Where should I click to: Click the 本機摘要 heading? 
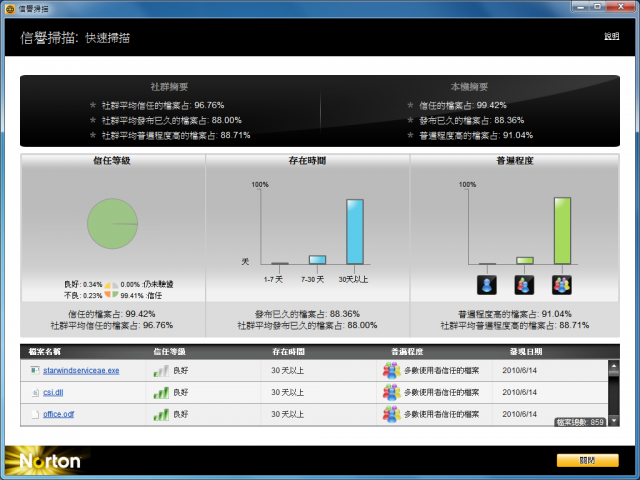coord(469,87)
